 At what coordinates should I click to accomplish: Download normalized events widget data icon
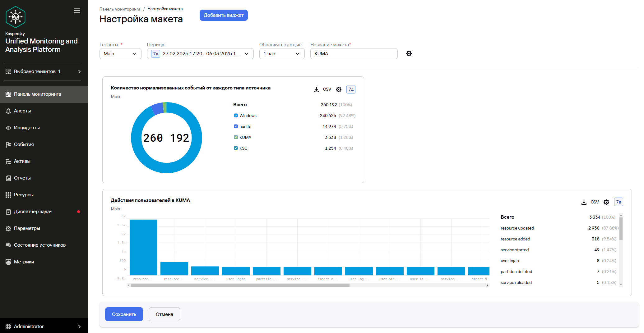[x=317, y=89]
